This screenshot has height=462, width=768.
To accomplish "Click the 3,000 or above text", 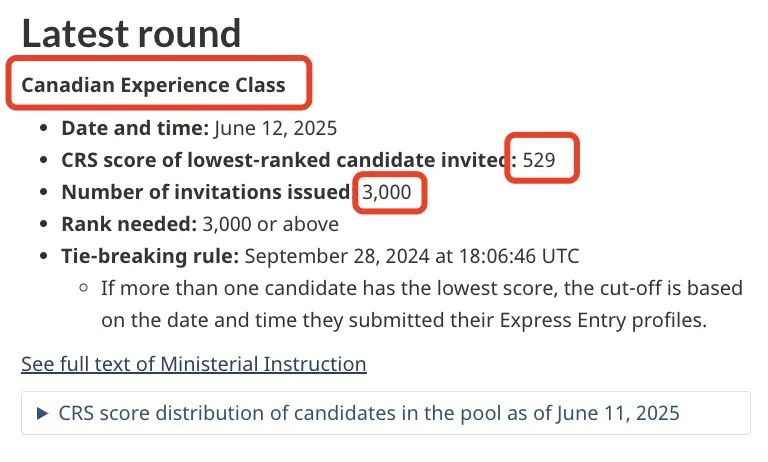I will point(270,224).
